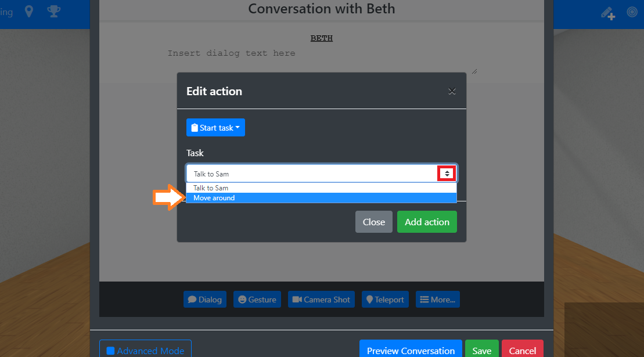Add a Dialog speech bubble element

205,300
